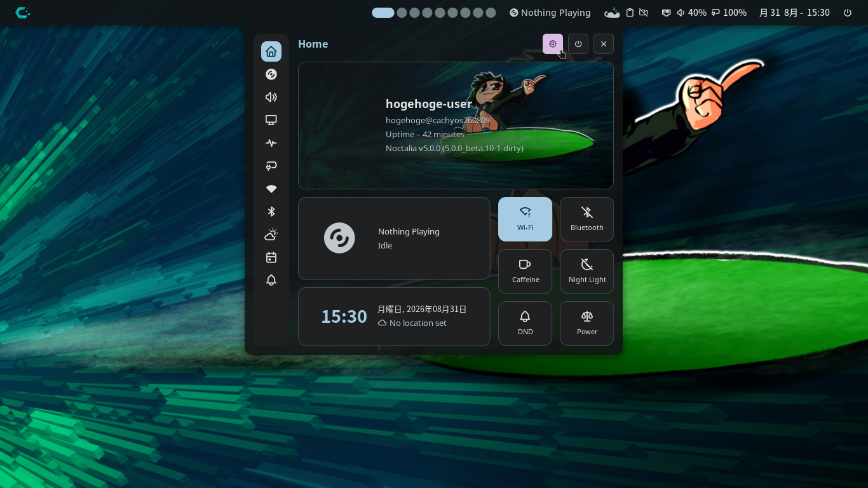Open the date and clock widget in top bar
The width and height of the screenshot is (868, 488).
click(x=794, y=13)
